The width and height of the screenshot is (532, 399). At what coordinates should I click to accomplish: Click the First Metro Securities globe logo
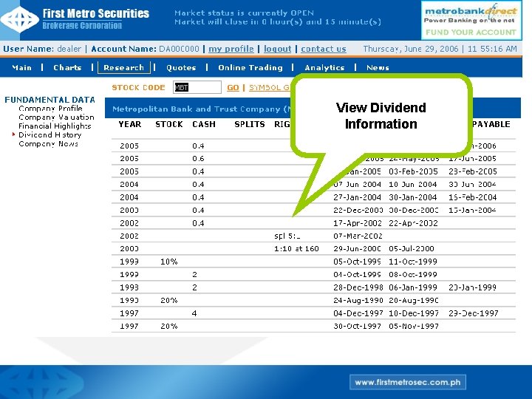click(x=20, y=19)
